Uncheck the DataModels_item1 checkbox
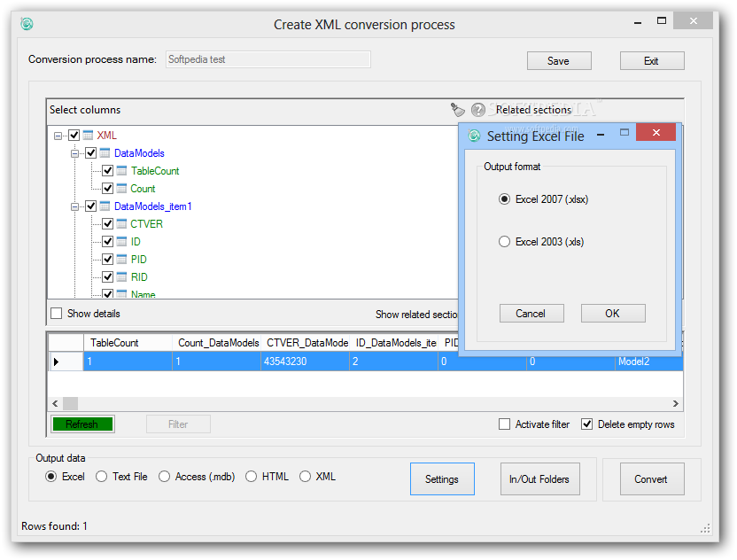 [90, 206]
